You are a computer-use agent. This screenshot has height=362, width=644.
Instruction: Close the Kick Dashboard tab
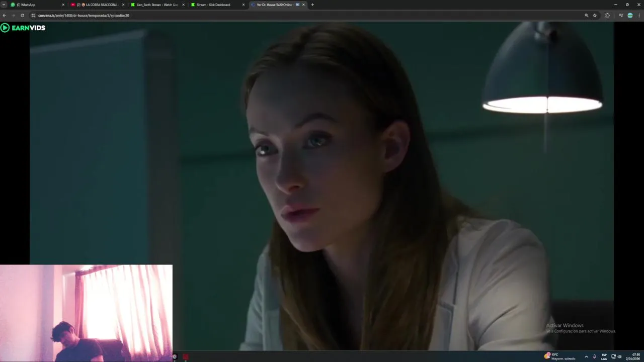click(244, 5)
